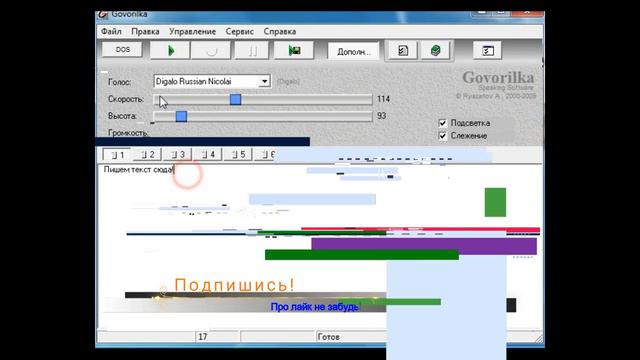Open the Справка menu
Viewport: 640px width, 360px height.
point(280,31)
